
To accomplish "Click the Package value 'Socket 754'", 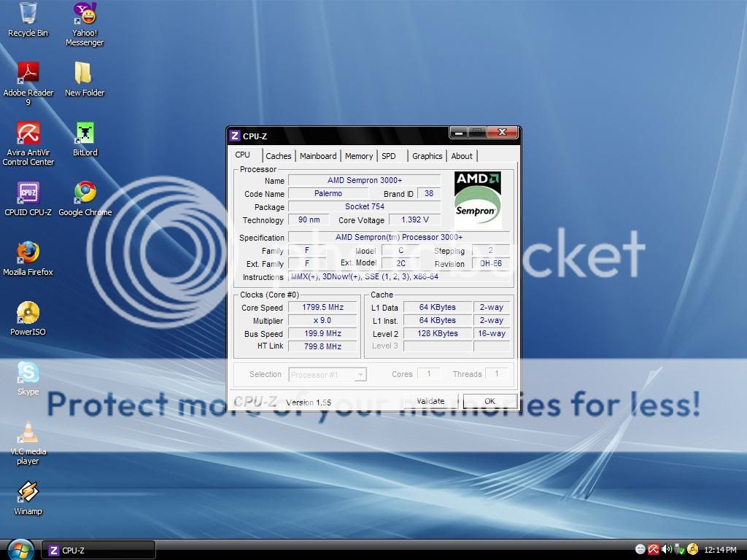I will 365,206.
